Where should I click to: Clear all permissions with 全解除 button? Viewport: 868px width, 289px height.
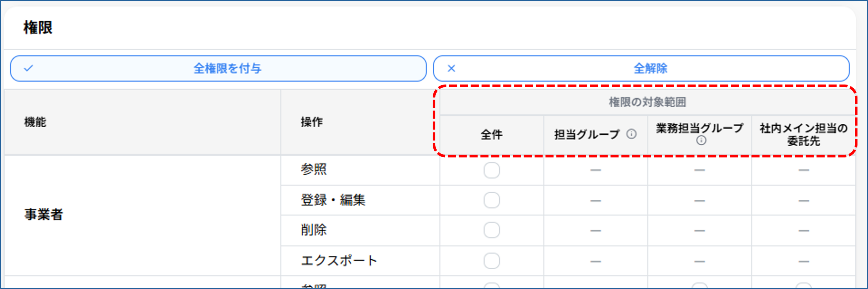641,68
